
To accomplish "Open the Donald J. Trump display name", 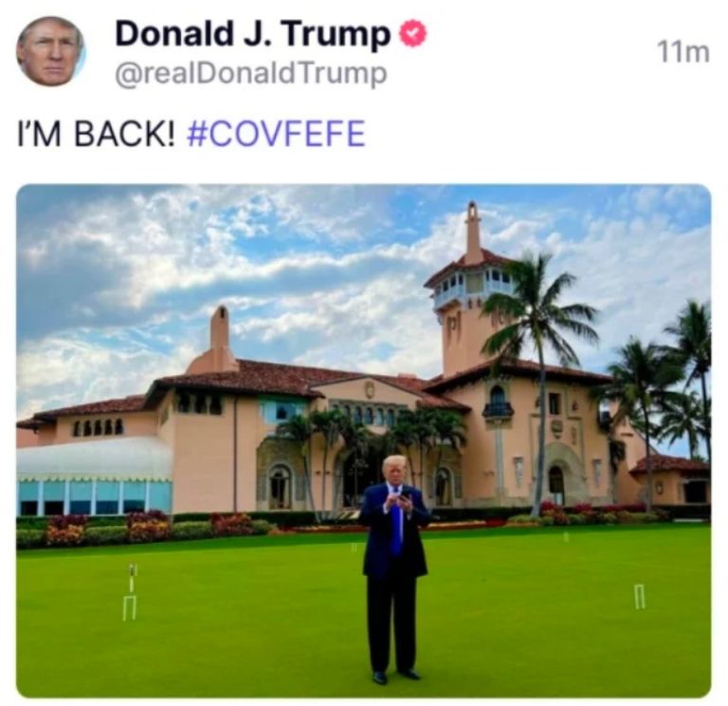I will (x=253, y=33).
